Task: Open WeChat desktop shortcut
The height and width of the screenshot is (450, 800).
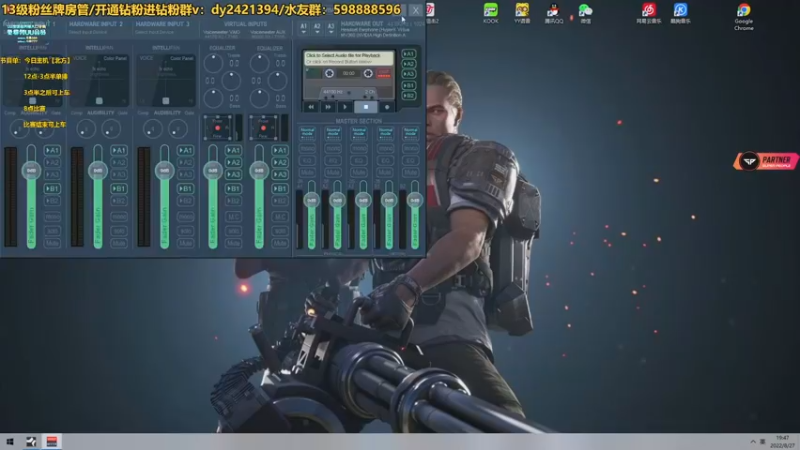Action: (x=585, y=13)
